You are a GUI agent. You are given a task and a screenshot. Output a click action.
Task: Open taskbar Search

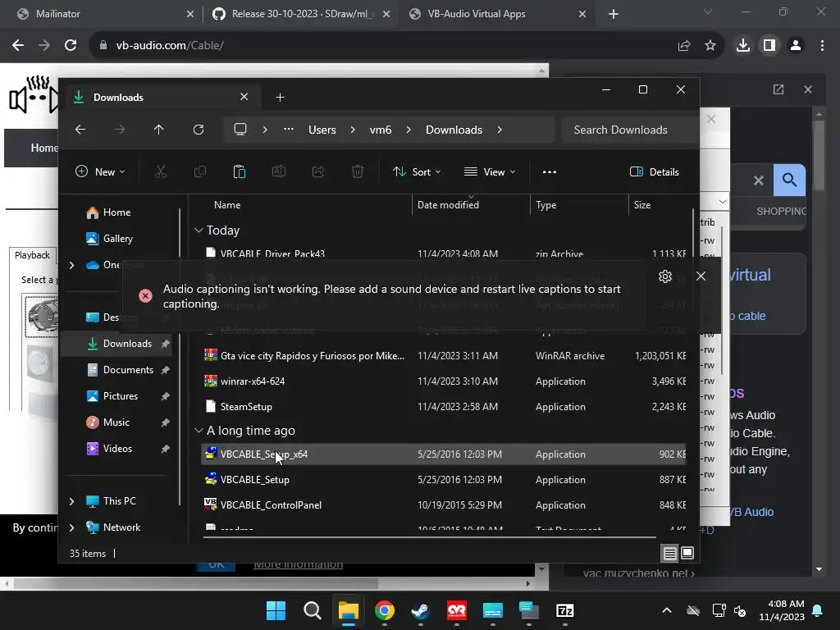pos(313,610)
